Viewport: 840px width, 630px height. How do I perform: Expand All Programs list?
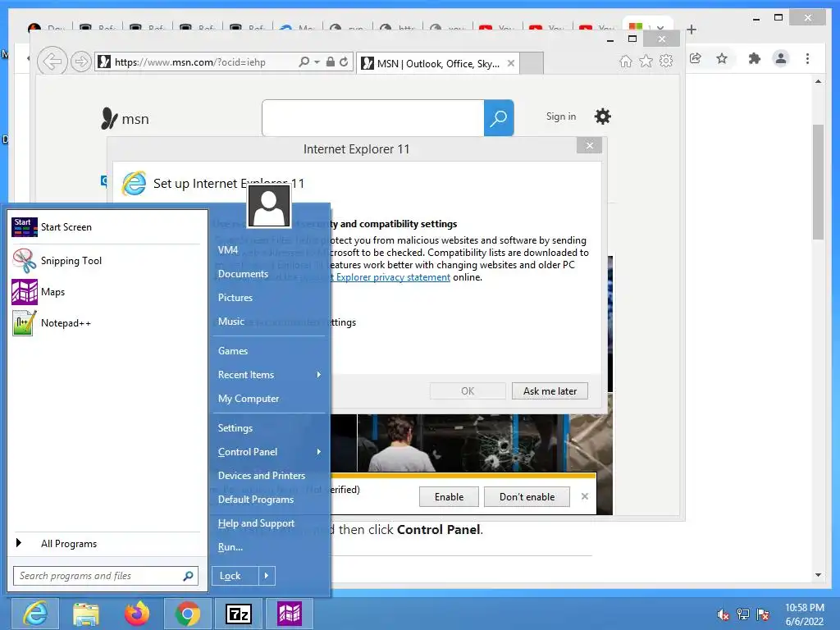point(106,544)
